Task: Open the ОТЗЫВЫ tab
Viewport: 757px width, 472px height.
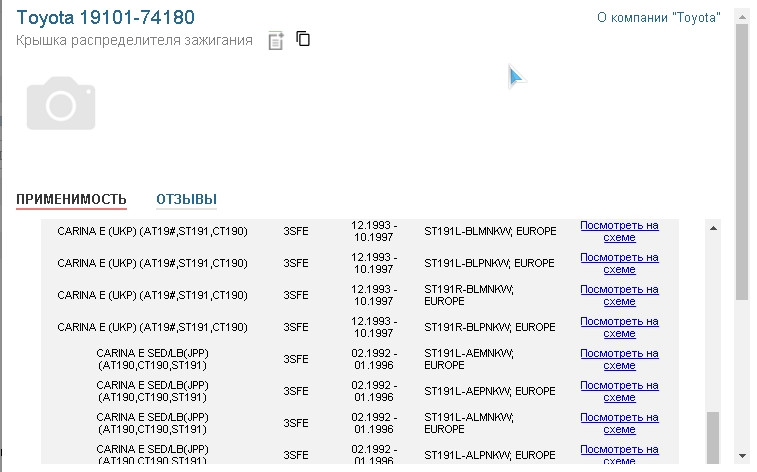Action: [186, 199]
